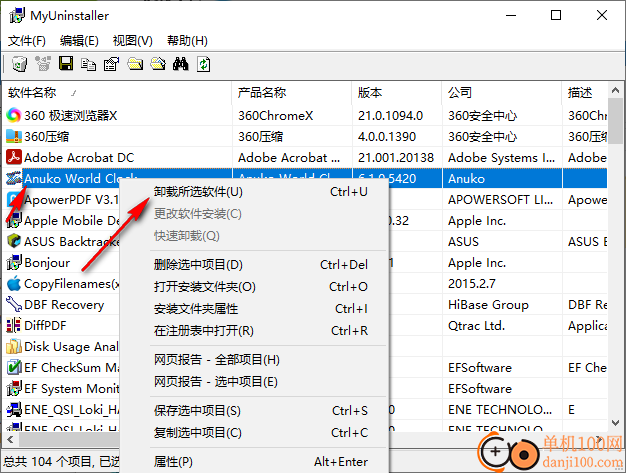Screen dimensions: 626x473
Task: Click version cell 4.0.0.1390
Action: click(x=397, y=137)
